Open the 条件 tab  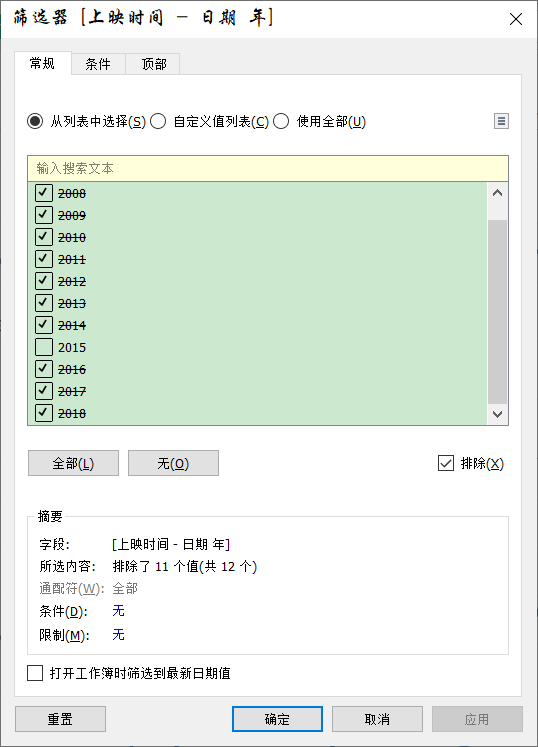pyautogui.click(x=98, y=64)
